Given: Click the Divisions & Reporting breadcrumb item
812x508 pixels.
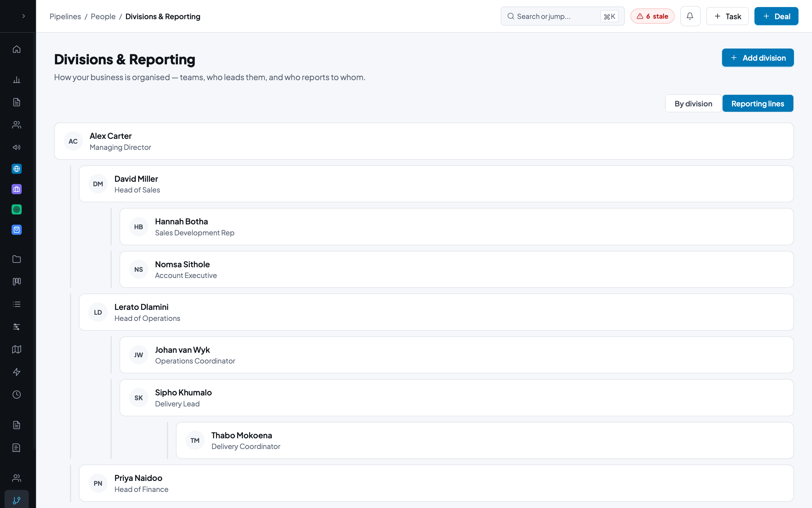Looking at the screenshot, I should tap(163, 16).
